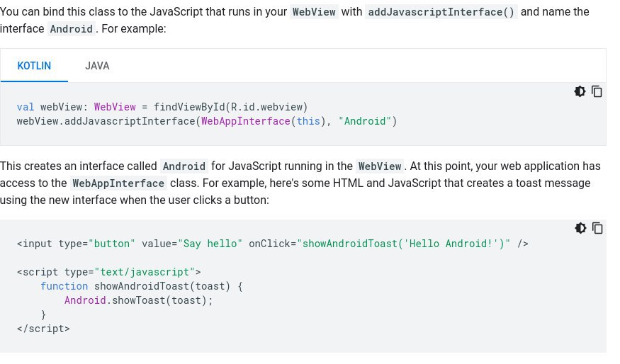Click the 'val webView: WebView' code line
This screenshot has height=364, width=620.
coord(162,107)
